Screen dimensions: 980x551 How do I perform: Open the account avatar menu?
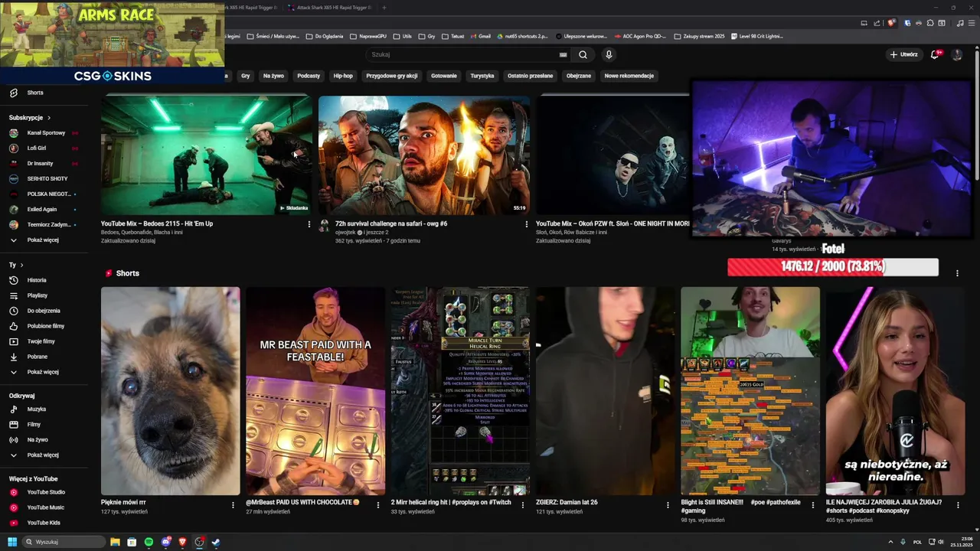pos(956,54)
